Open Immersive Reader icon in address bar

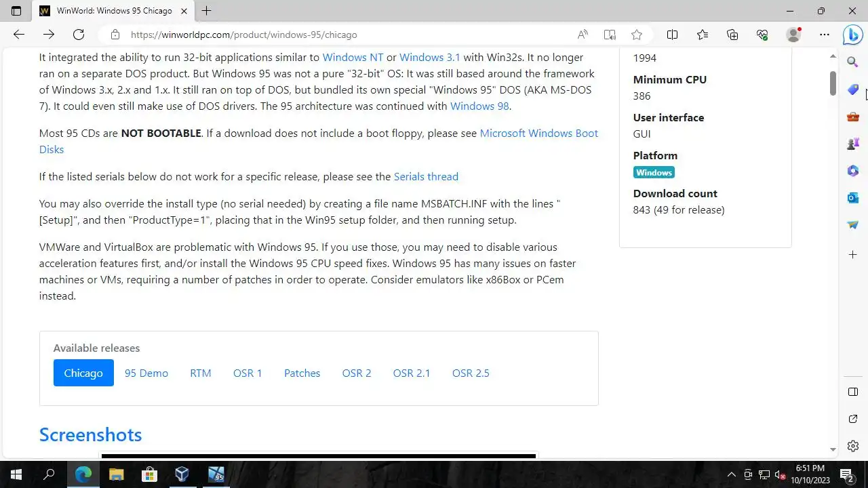(x=610, y=35)
